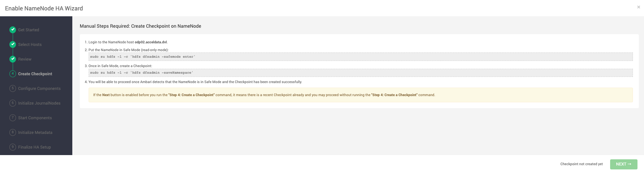Open the Review step label
The image size is (644, 173).
[25, 59]
